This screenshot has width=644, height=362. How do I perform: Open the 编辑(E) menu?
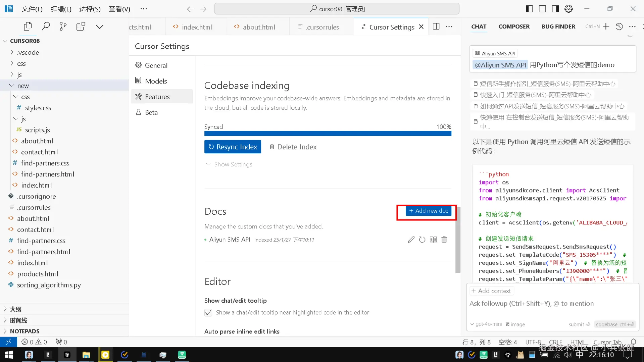click(x=61, y=9)
